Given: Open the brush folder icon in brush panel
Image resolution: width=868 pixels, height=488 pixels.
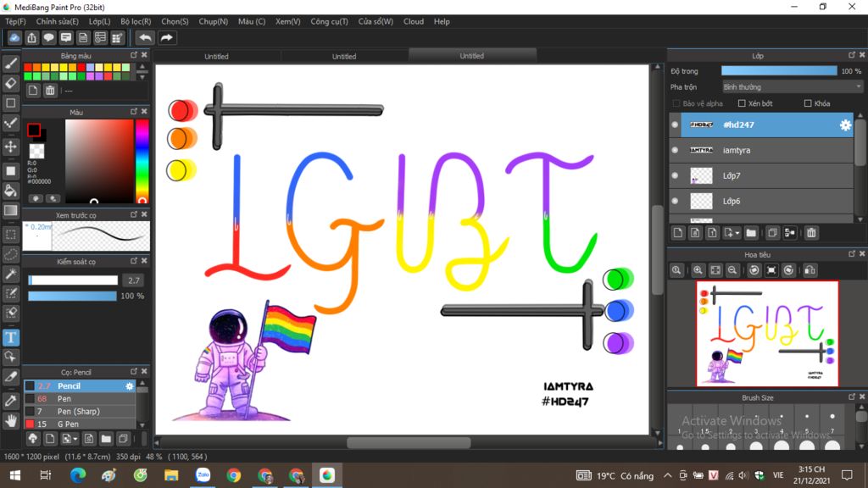Looking at the screenshot, I should click(106, 439).
